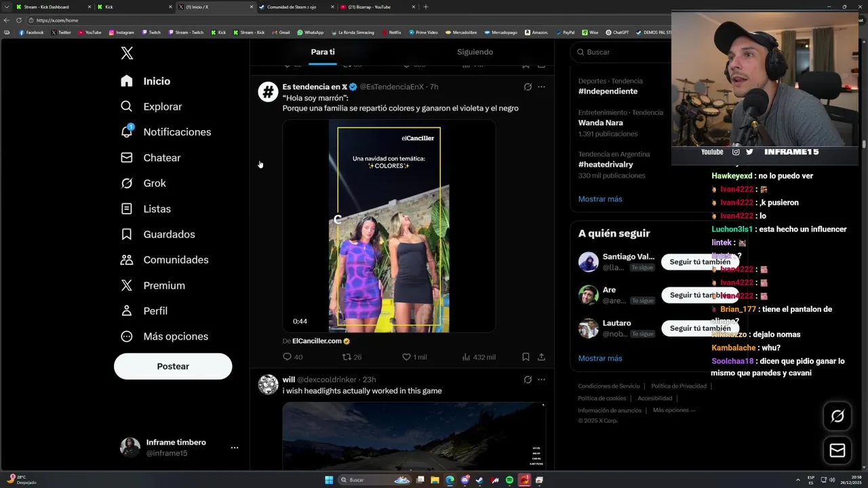Expand footer Más opciones menu
The width and height of the screenshot is (868, 488).
pyautogui.click(x=674, y=410)
